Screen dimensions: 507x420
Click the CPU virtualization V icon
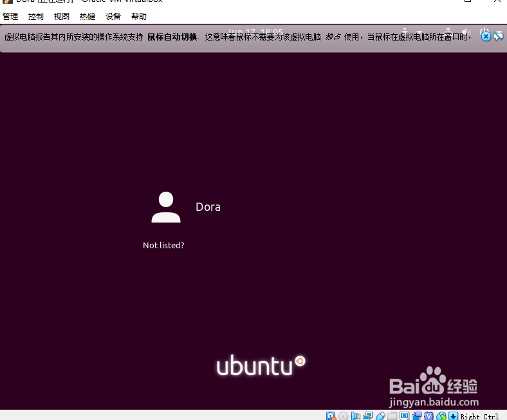click(x=429, y=416)
